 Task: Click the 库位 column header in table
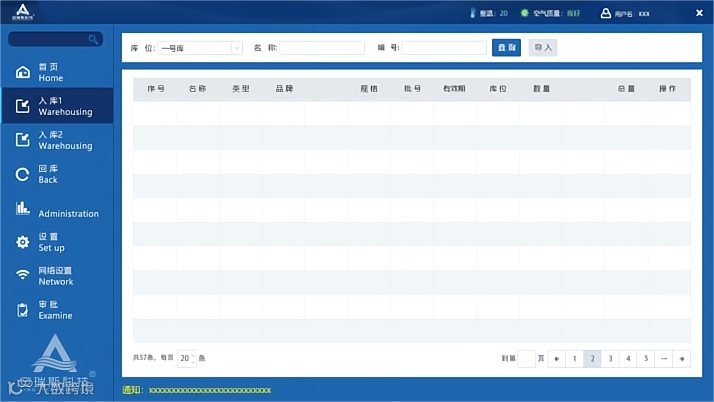tap(498, 89)
